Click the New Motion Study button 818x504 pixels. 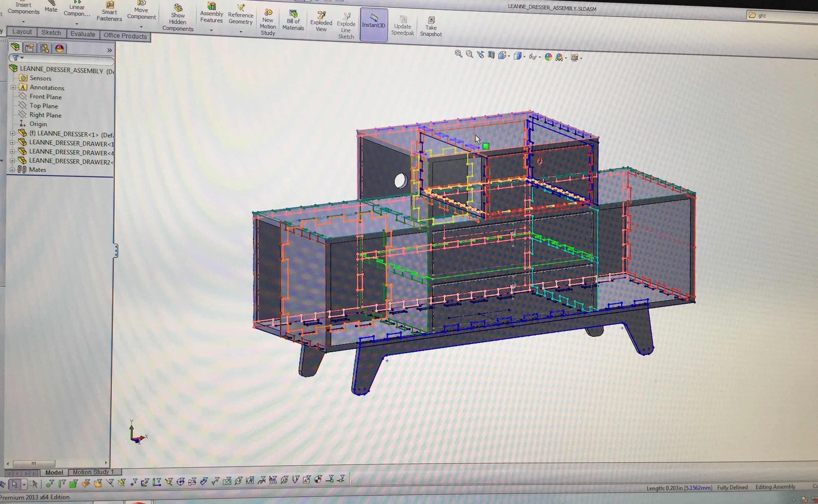[x=268, y=22]
